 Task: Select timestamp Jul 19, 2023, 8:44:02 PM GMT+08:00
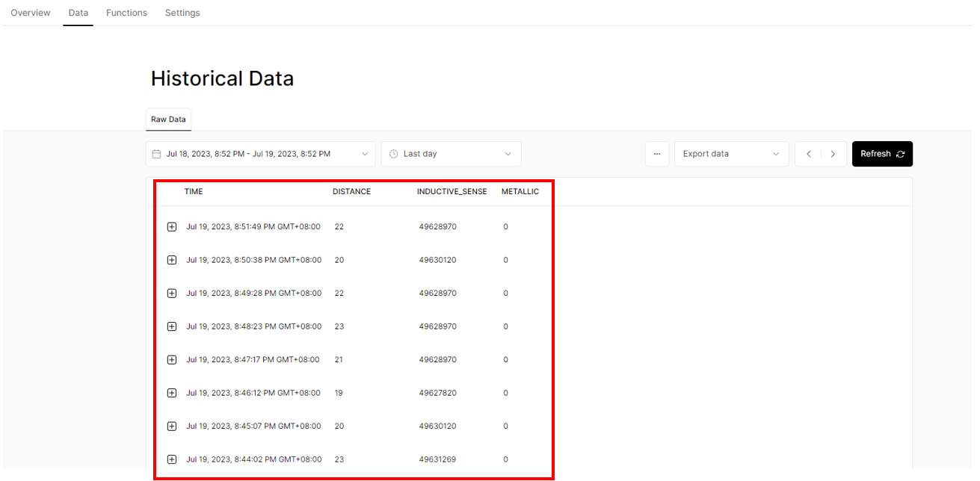tap(253, 459)
